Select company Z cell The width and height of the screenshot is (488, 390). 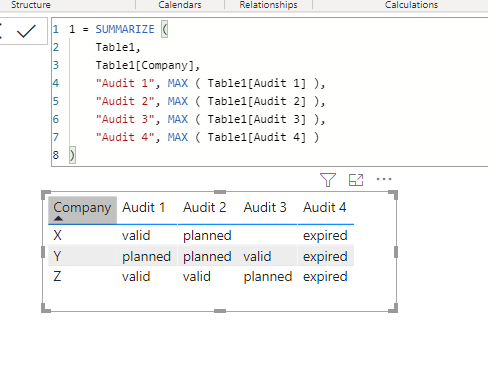point(57,276)
